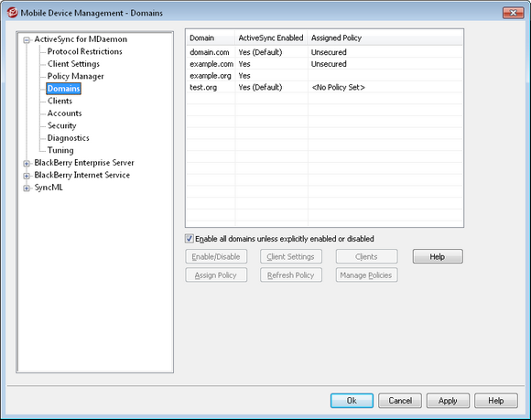Expand the SyncML tree node
The image size is (531, 420).
pos(27,188)
